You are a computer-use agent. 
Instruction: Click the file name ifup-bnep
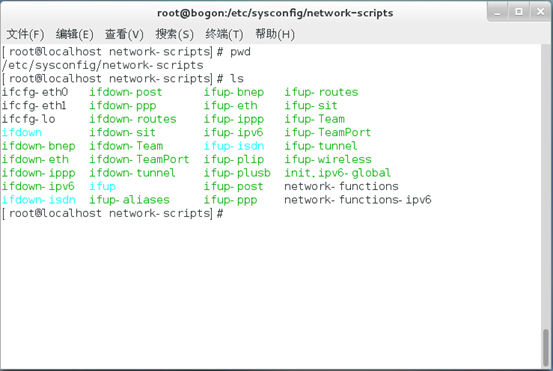click(233, 92)
